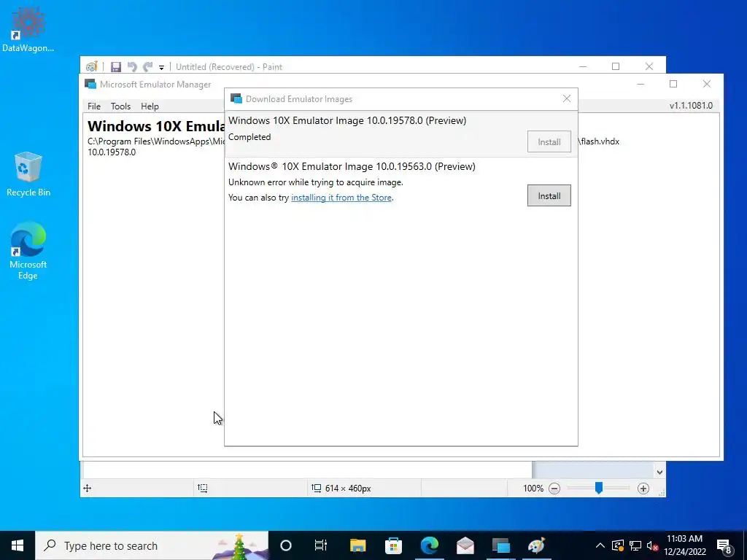The height and width of the screenshot is (560, 747).
Task: Click the Microsoft Emulator Manager title bar icon
Action: click(90, 85)
